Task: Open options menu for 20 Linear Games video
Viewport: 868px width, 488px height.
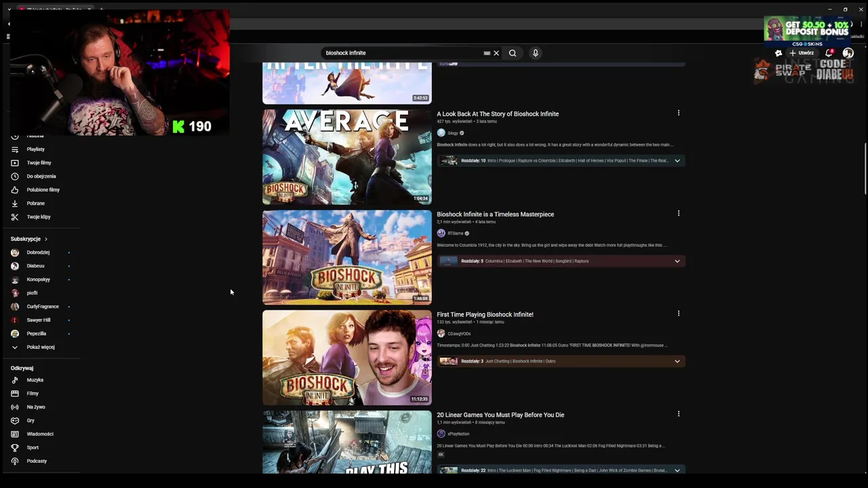Action: coord(678,414)
